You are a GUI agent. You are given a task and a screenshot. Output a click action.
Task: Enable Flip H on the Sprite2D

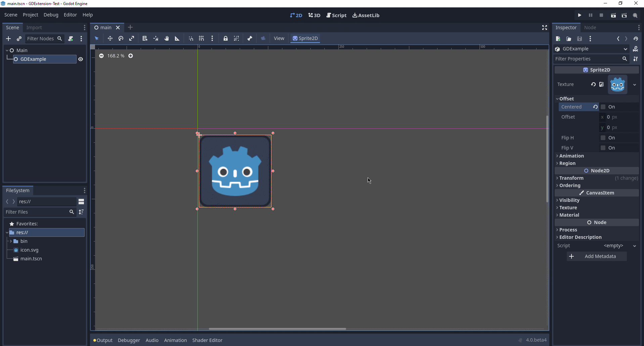tap(603, 138)
